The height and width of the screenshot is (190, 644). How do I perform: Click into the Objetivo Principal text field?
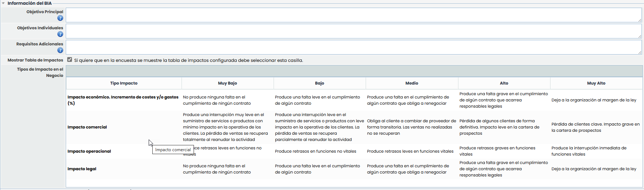tap(353, 15)
